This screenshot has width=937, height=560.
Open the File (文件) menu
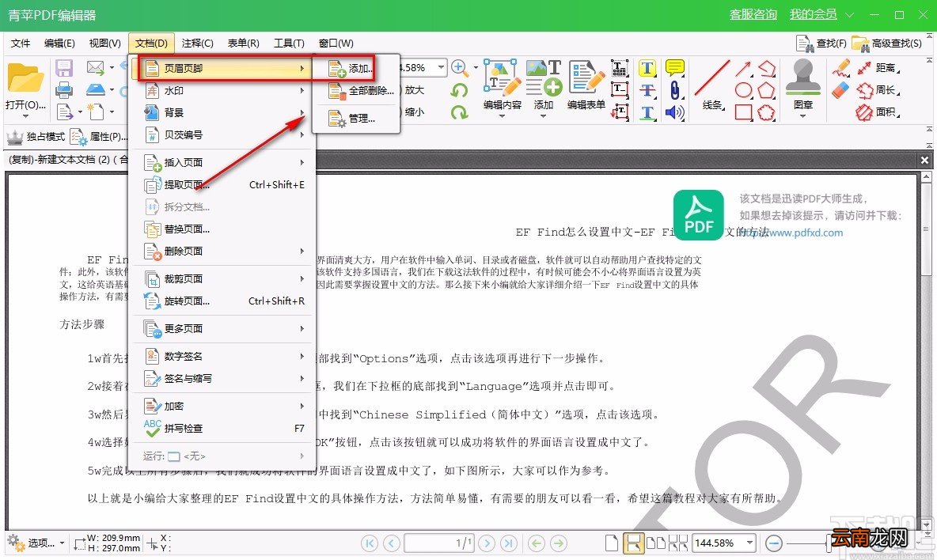tap(21, 43)
